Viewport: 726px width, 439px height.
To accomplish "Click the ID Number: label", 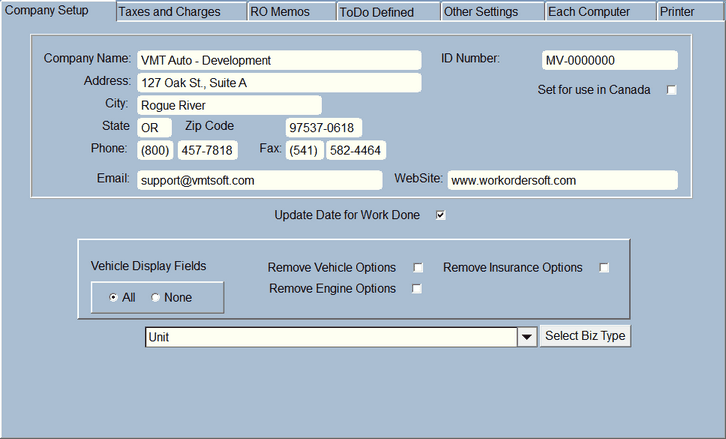I will tap(470, 58).
